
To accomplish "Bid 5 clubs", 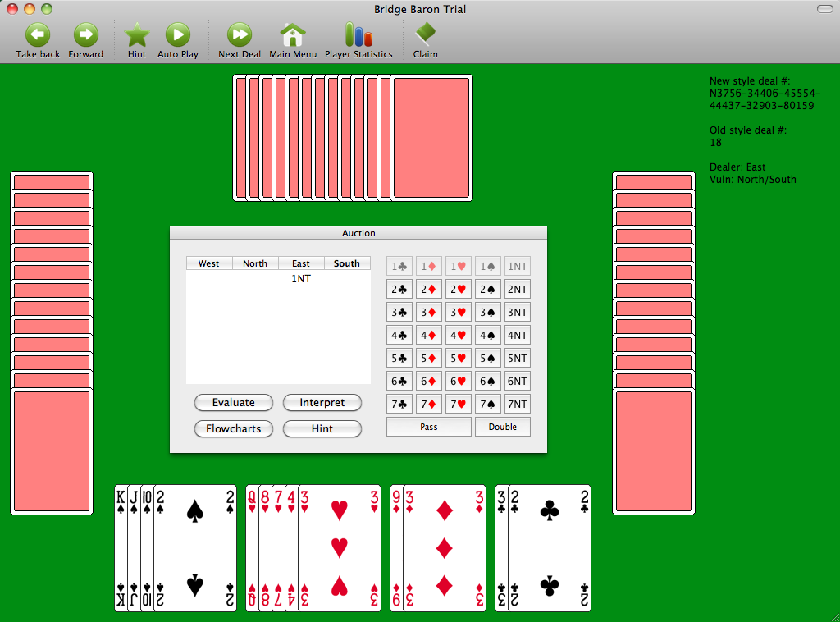I will tap(399, 359).
